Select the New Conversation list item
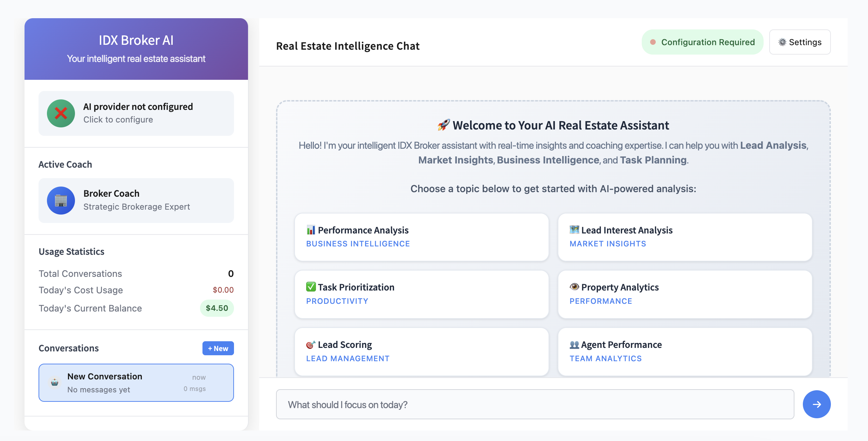This screenshot has height=441, width=868. click(136, 383)
